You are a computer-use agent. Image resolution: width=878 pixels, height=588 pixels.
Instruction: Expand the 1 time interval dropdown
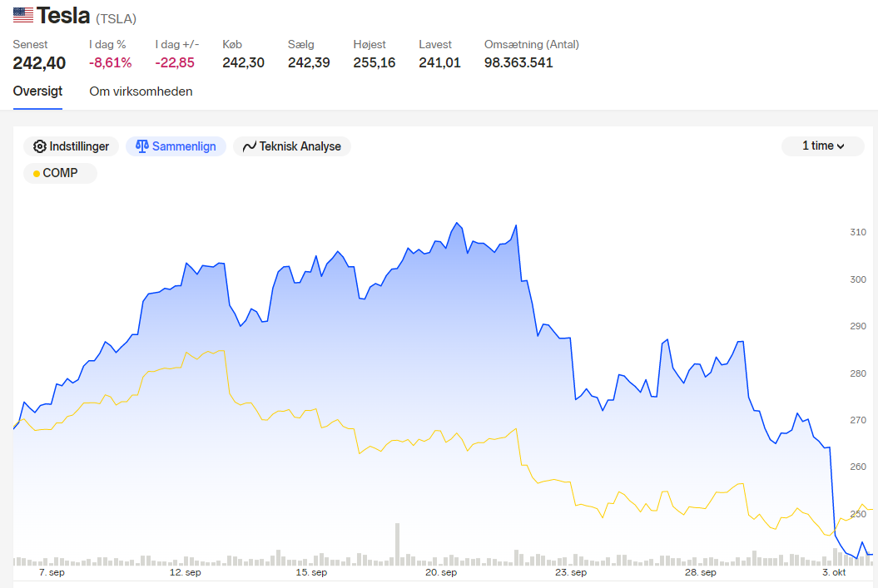point(822,146)
